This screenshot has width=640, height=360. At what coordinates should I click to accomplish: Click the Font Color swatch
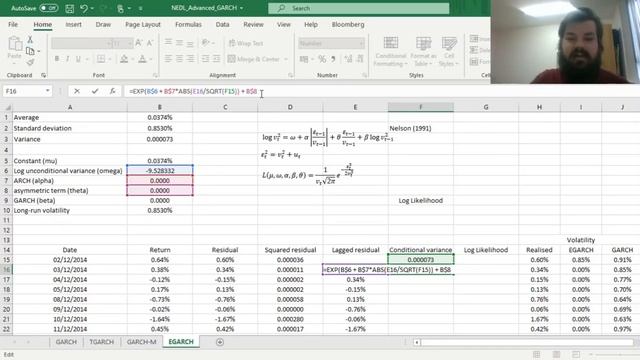(x=142, y=60)
